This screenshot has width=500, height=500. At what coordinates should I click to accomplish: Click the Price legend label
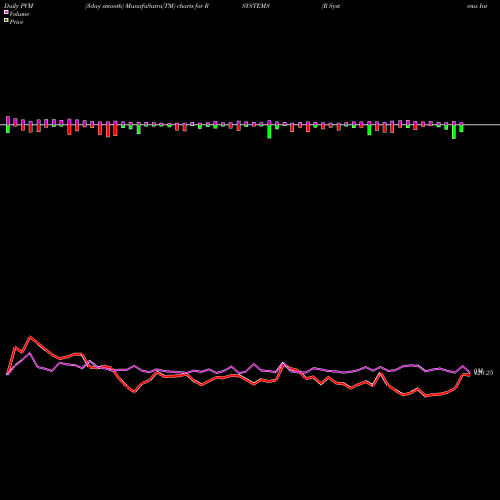pos(16,22)
